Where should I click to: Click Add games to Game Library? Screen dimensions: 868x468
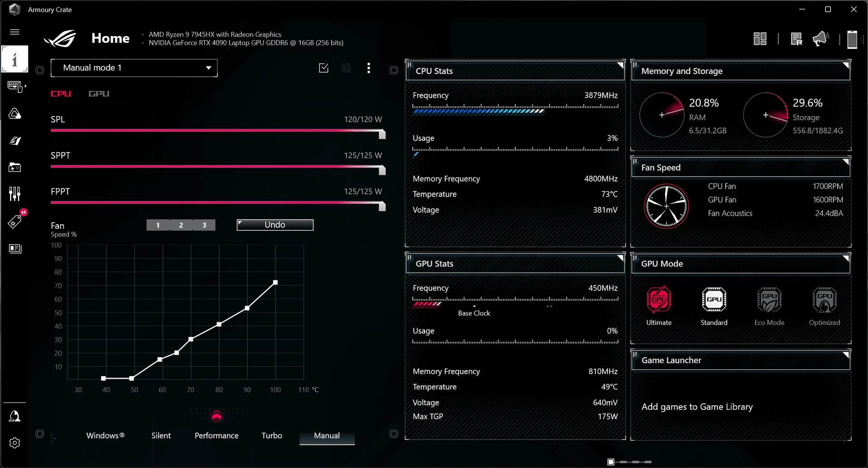[698, 407]
